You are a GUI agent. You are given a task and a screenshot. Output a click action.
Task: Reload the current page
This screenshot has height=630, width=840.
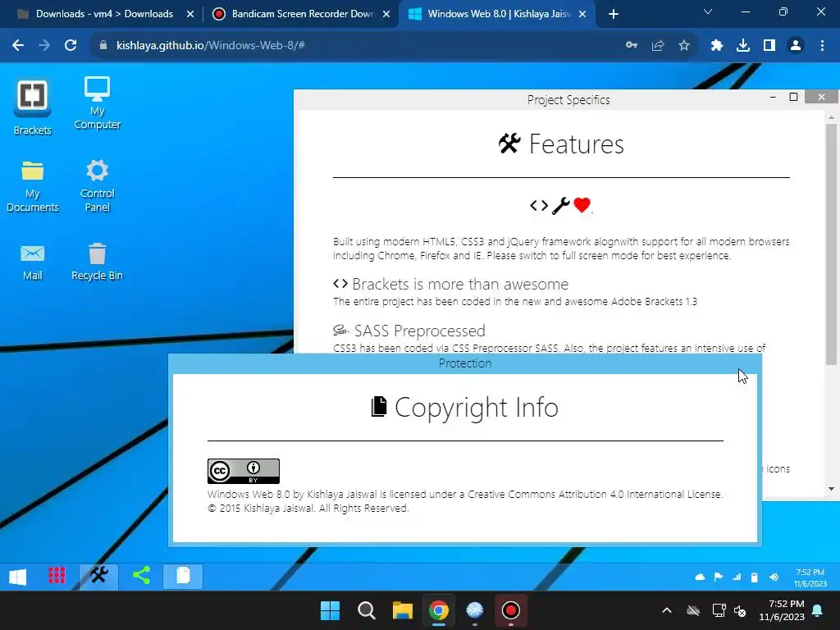(x=71, y=46)
